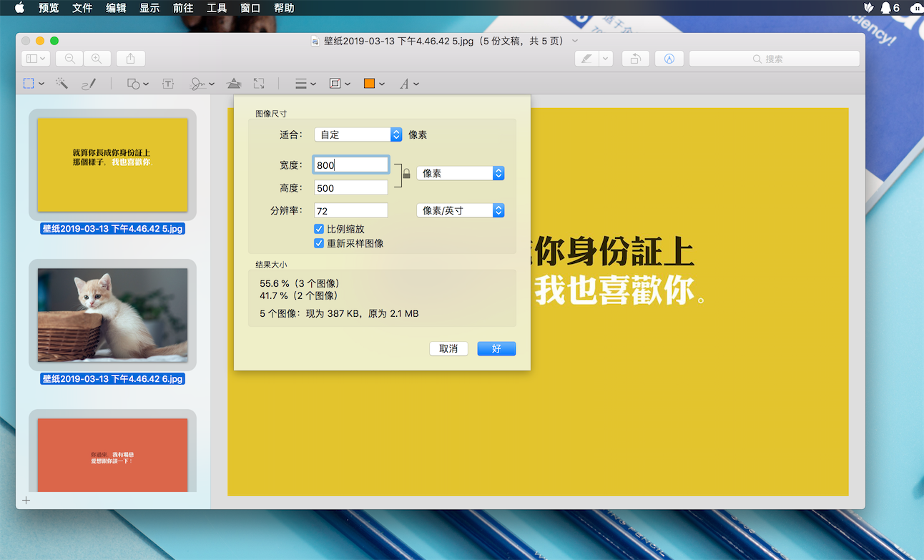Image resolution: width=924 pixels, height=560 pixels.
Task: Open the 文件 menu
Action: [82, 8]
